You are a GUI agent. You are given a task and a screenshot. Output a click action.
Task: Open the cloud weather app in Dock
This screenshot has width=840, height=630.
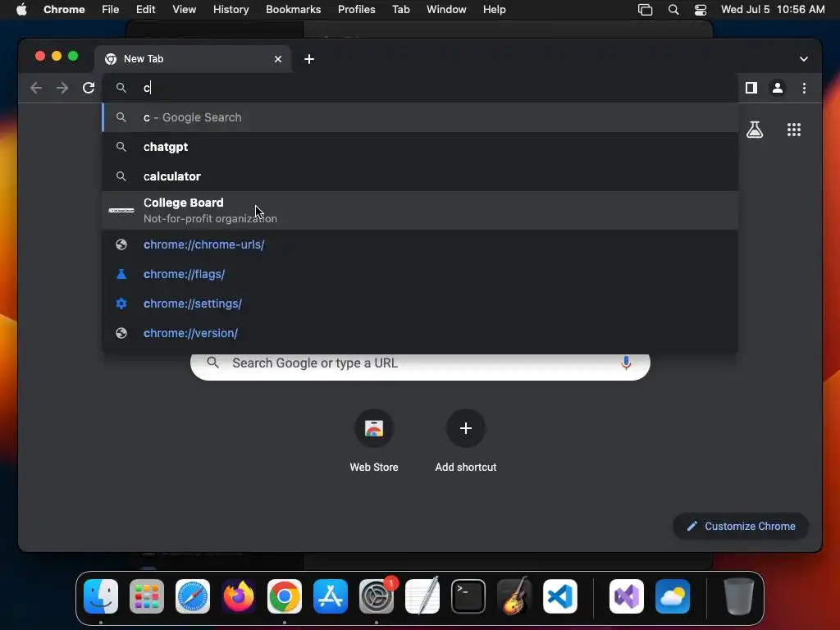coord(673,596)
